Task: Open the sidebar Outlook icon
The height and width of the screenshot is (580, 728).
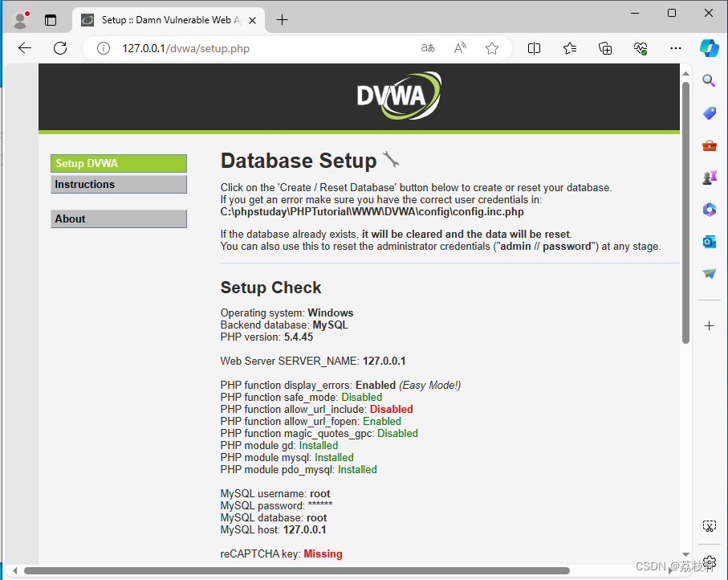Action: (x=709, y=242)
